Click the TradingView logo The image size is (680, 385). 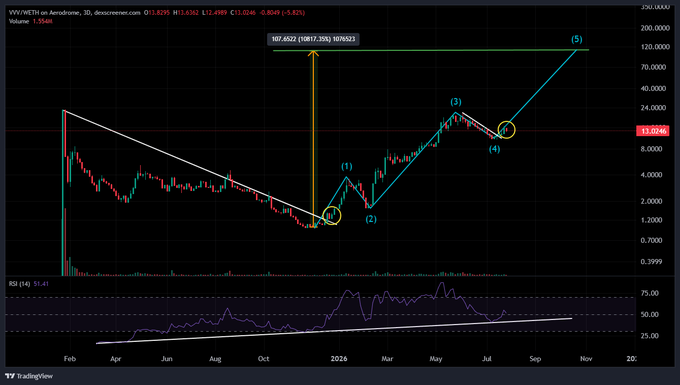point(29,376)
